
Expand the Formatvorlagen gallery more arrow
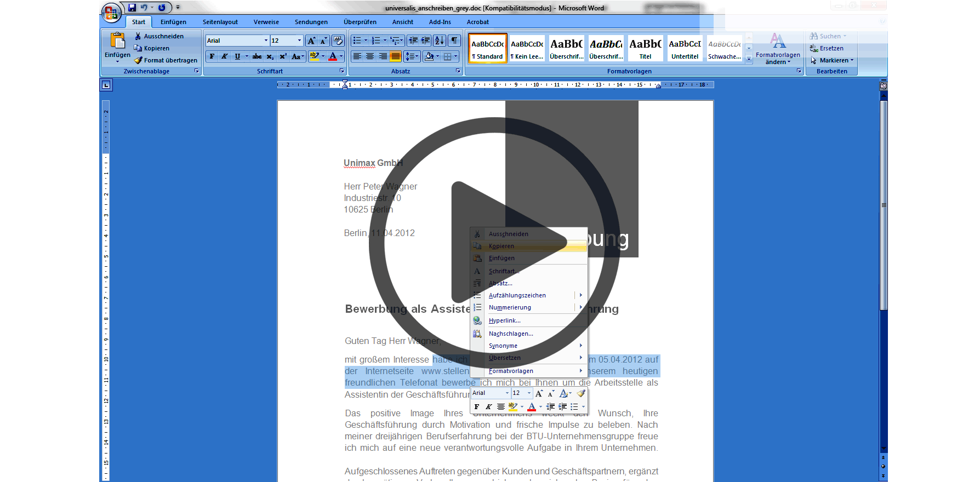point(749,60)
